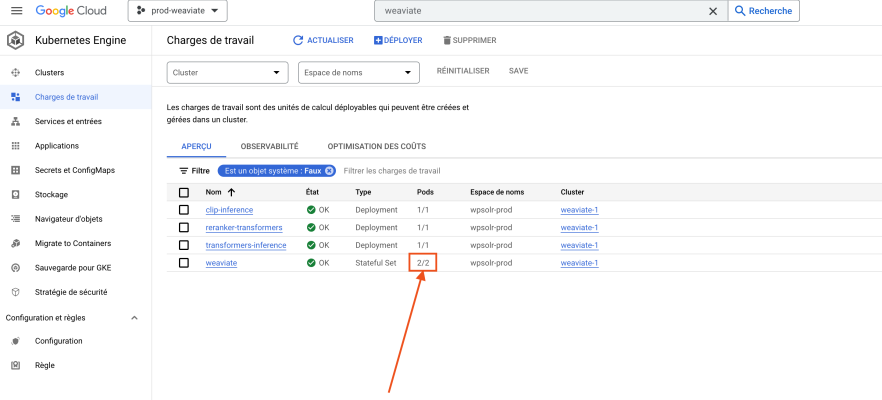This screenshot has height=400, width=882.
Task: Switch to the APERÇU tab
Action: (x=196, y=146)
